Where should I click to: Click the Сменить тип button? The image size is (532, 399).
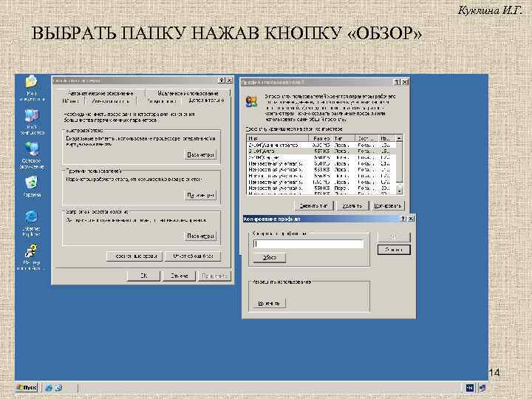(x=314, y=205)
